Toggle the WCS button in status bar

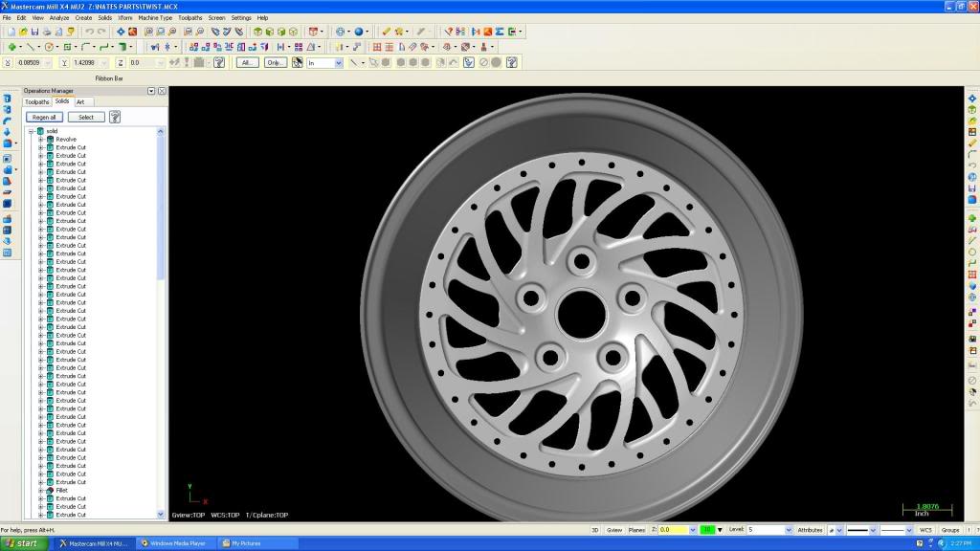(925, 529)
